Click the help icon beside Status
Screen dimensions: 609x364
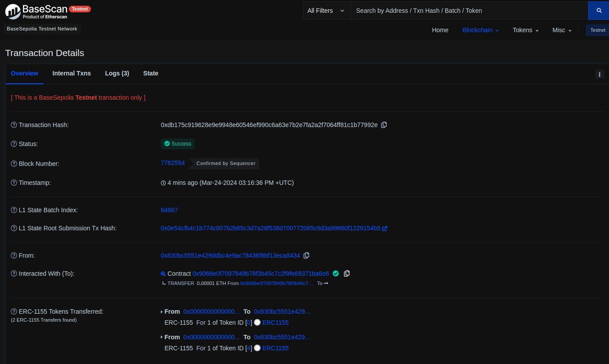[14, 144]
